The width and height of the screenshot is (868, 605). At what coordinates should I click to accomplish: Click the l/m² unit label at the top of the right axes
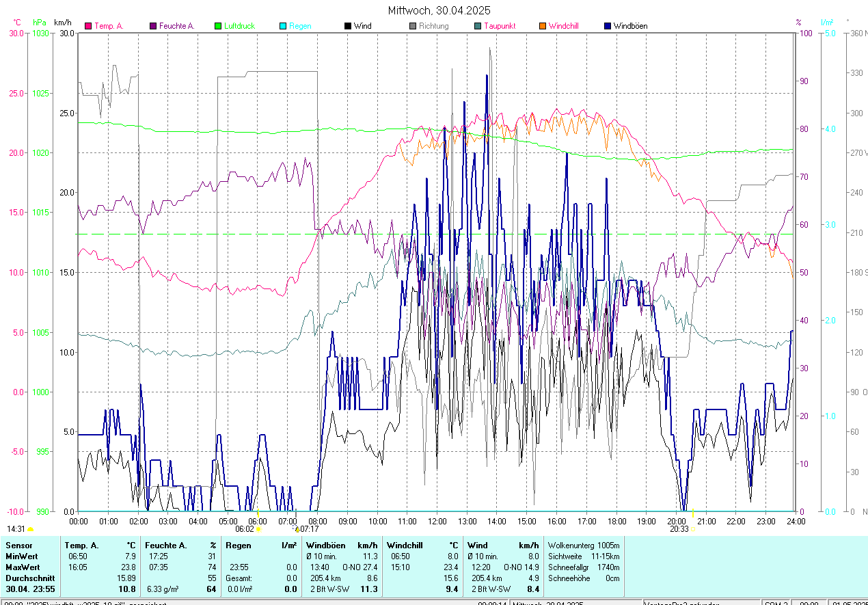tap(828, 23)
